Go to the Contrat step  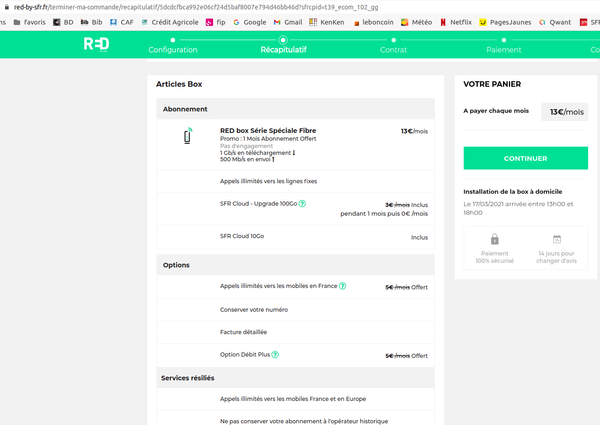click(x=393, y=46)
